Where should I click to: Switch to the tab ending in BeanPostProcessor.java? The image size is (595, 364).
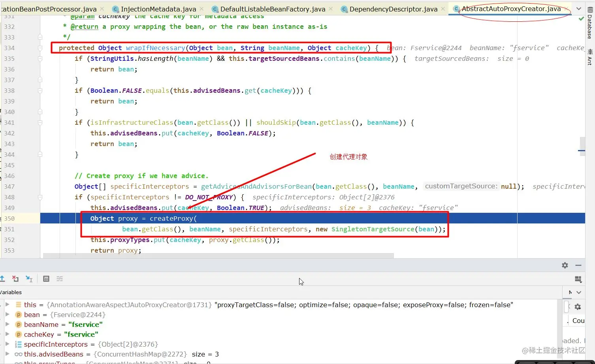click(x=49, y=9)
